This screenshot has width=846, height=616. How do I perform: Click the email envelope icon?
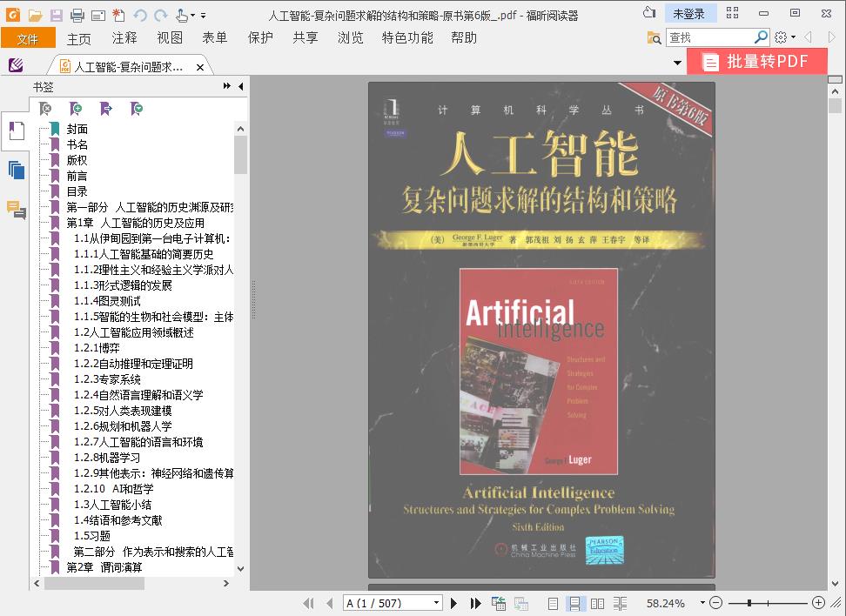pos(98,15)
